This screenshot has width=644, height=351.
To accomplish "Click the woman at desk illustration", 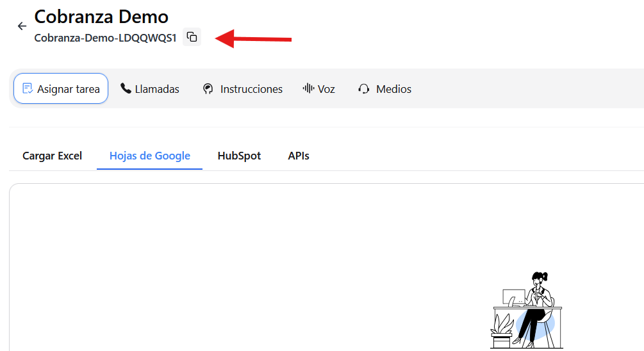I will [527, 310].
